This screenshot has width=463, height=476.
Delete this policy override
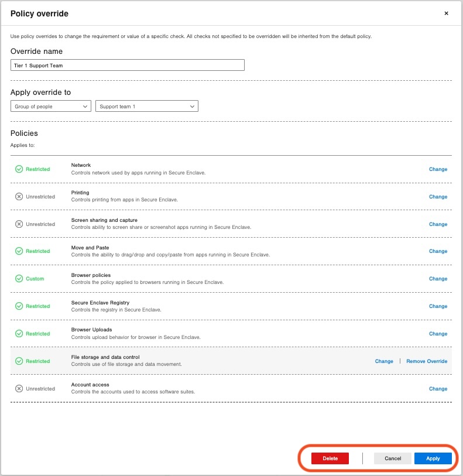[330, 458]
